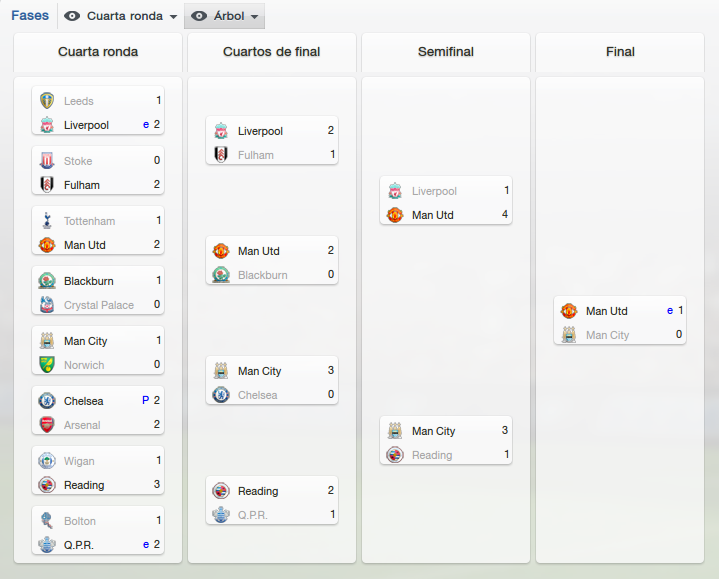Viewport: 719px width, 579px height.
Task: Click the Crystal Palace badge
Action: click(47, 304)
